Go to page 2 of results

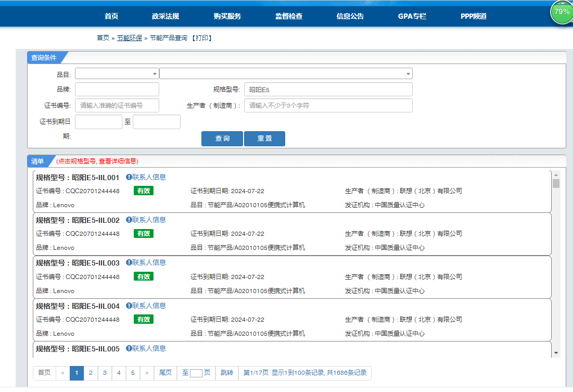click(91, 373)
